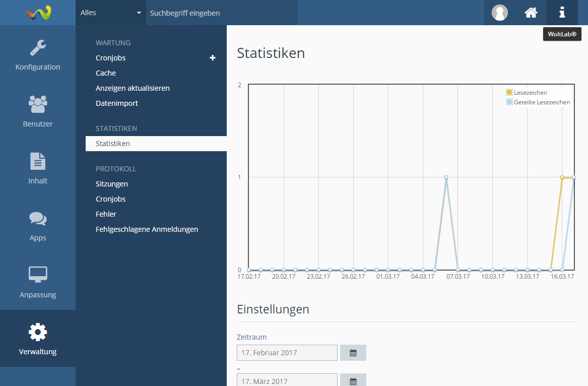Screen dimensions: 588x386
Task: Open the Benutzer users section
Action: coord(38,111)
